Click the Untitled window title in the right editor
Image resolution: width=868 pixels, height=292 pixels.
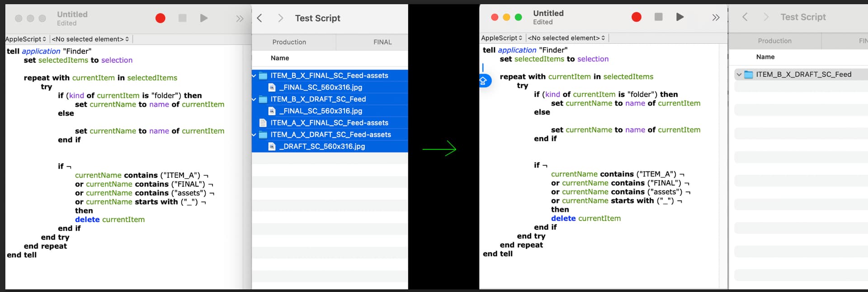pyautogui.click(x=548, y=13)
